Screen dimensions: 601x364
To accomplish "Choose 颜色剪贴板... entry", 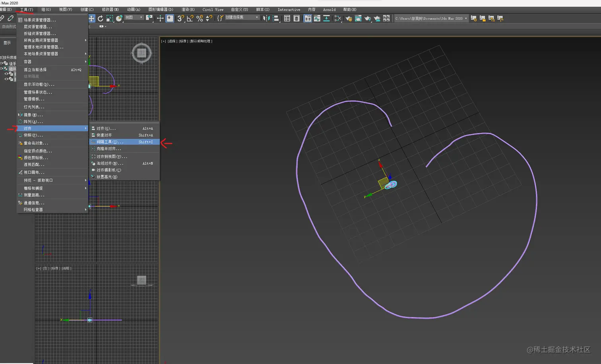I will (x=52, y=158).
